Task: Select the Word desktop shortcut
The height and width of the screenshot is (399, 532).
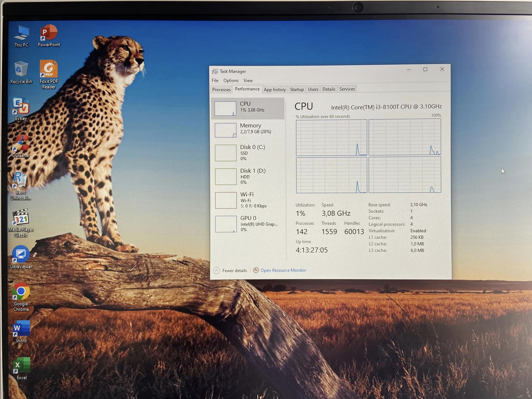Action: 21,332
